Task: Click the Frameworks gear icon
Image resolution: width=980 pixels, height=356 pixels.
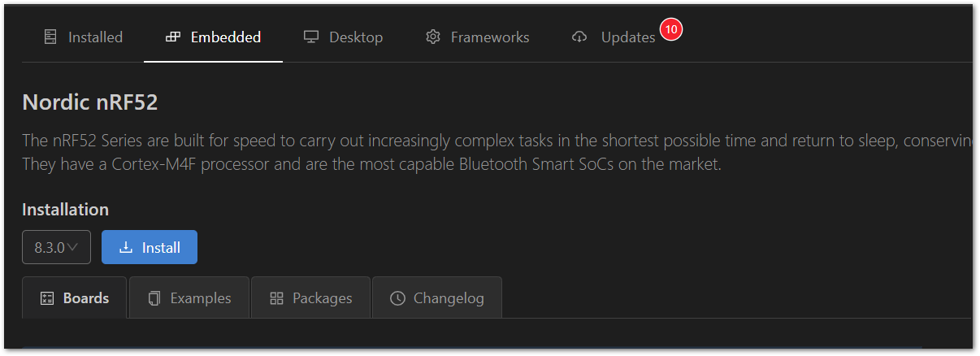Action: (432, 37)
